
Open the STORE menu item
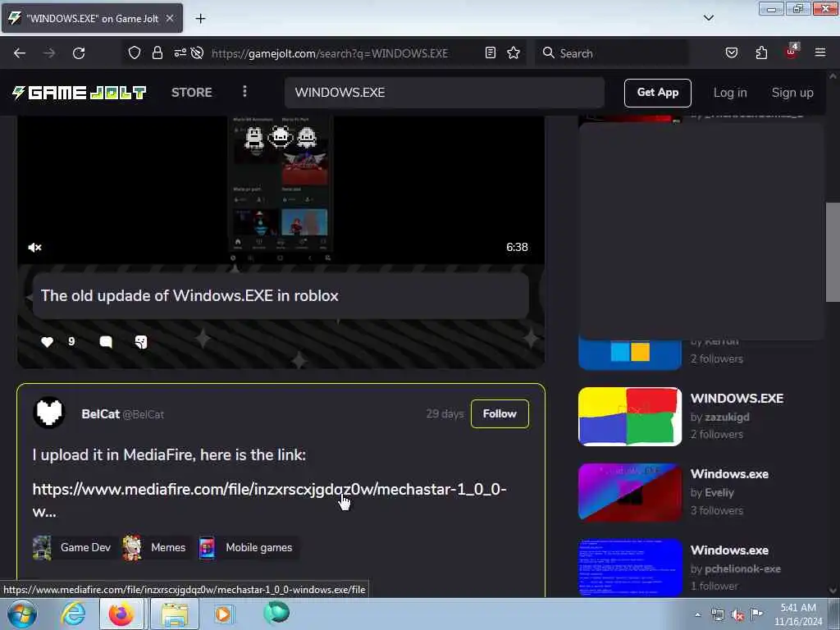pos(192,92)
